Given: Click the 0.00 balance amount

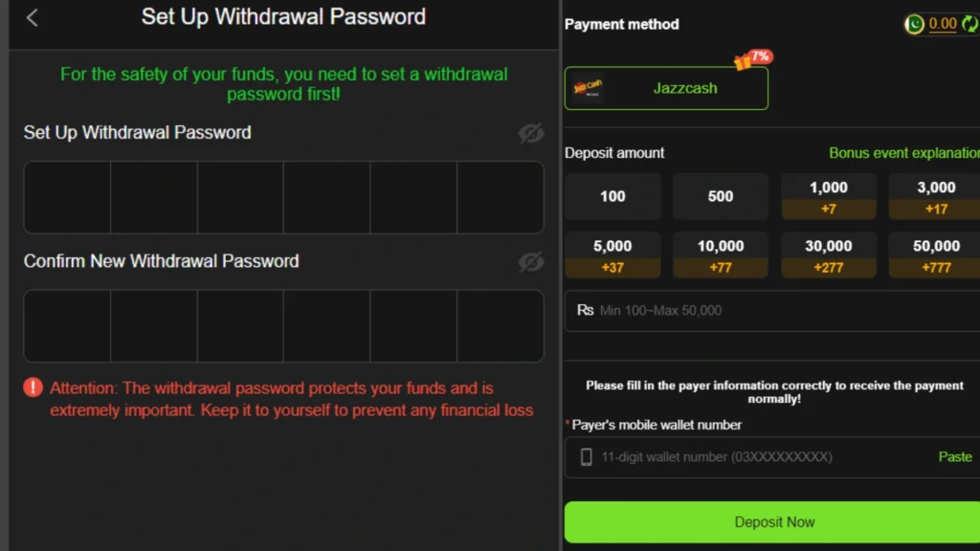Looking at the screenshot, I should click(943, 25).
